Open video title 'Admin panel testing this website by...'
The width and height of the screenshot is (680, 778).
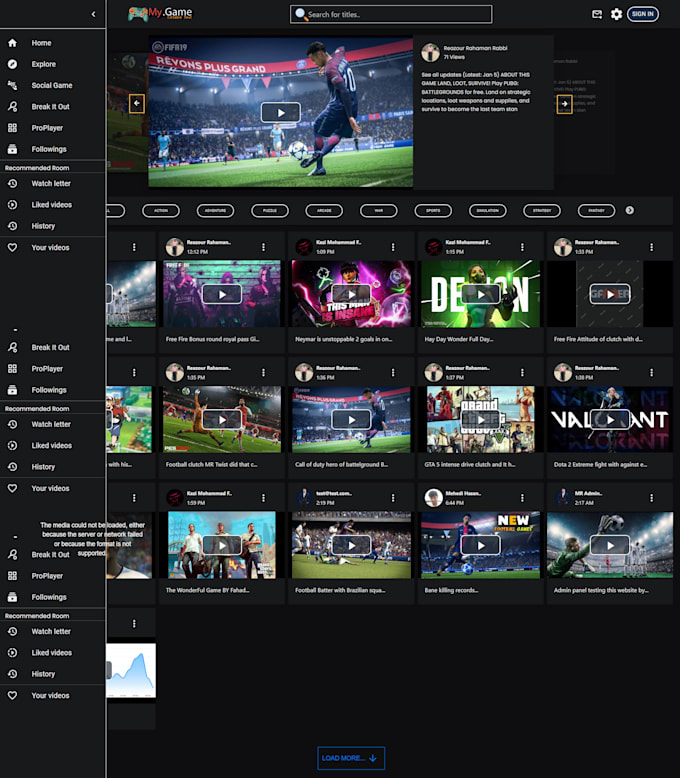601,590
